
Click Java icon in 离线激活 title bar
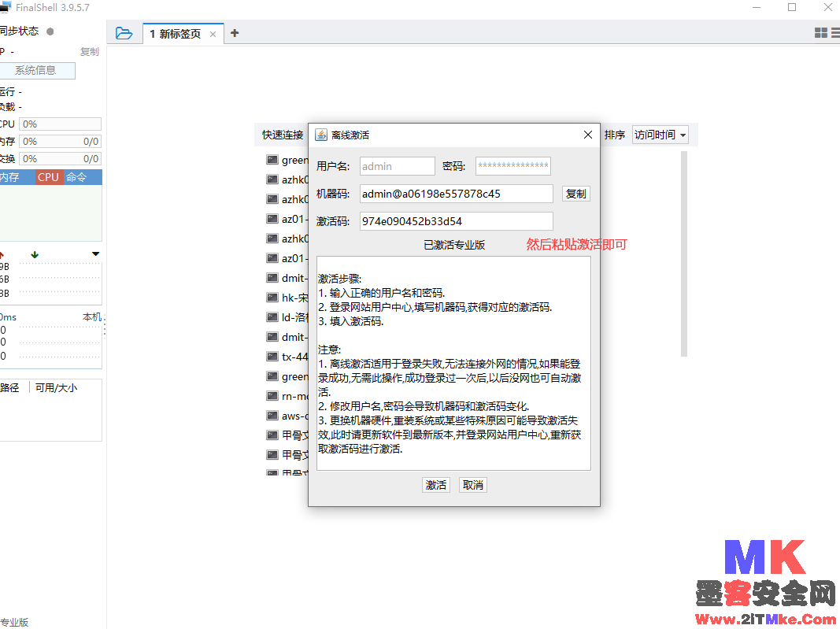[x=321, y=135]
